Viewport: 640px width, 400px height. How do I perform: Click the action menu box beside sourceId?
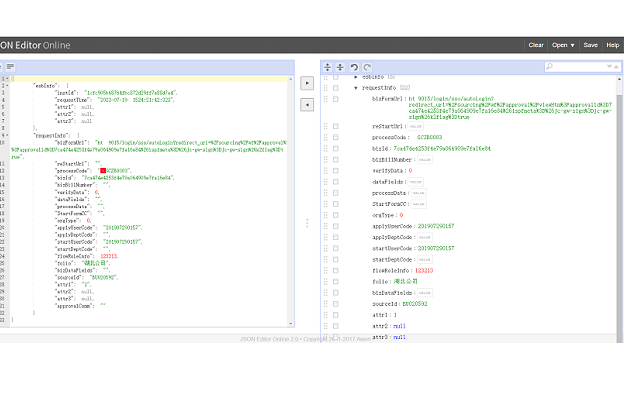335,303
